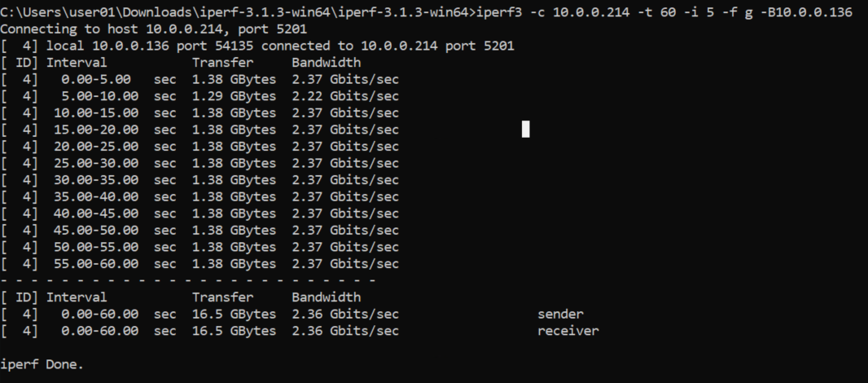
Task: Click the 40.00-45.00 interval row
Action: 199,214
